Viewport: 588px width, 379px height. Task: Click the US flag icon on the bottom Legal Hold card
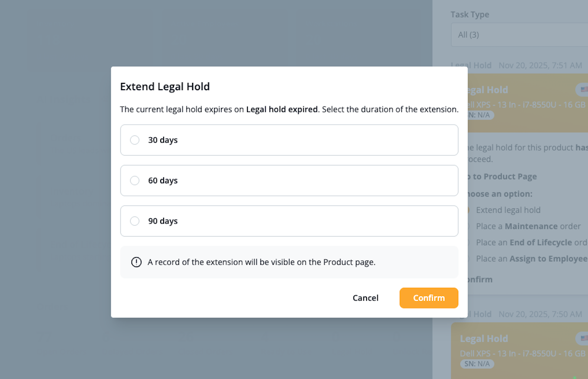tap(583, 338)
